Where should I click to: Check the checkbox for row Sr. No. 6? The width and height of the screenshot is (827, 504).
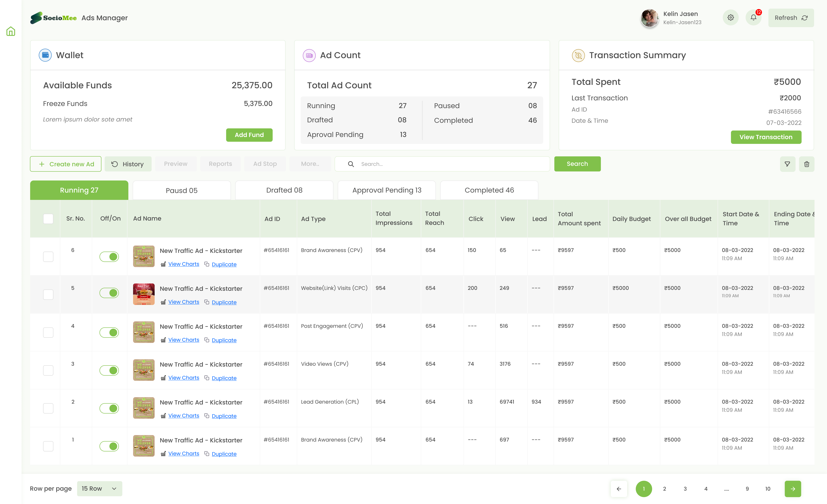[48, 257]
